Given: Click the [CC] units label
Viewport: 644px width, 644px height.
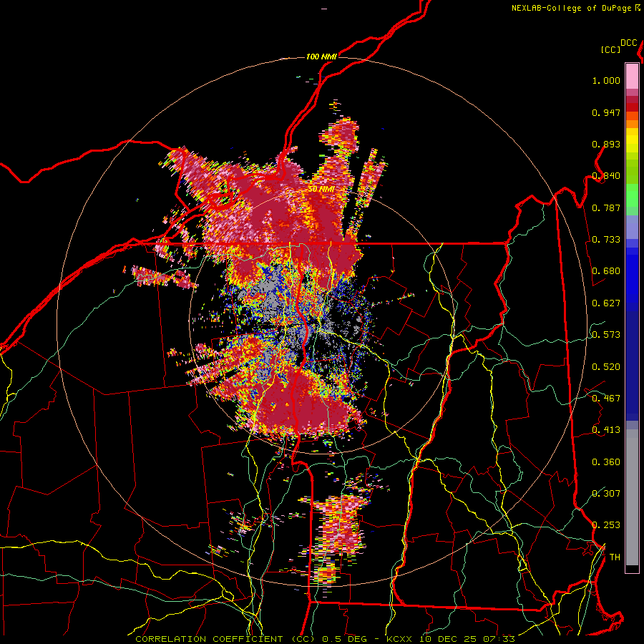Looking at the screenshot, I should pos(611,49).
